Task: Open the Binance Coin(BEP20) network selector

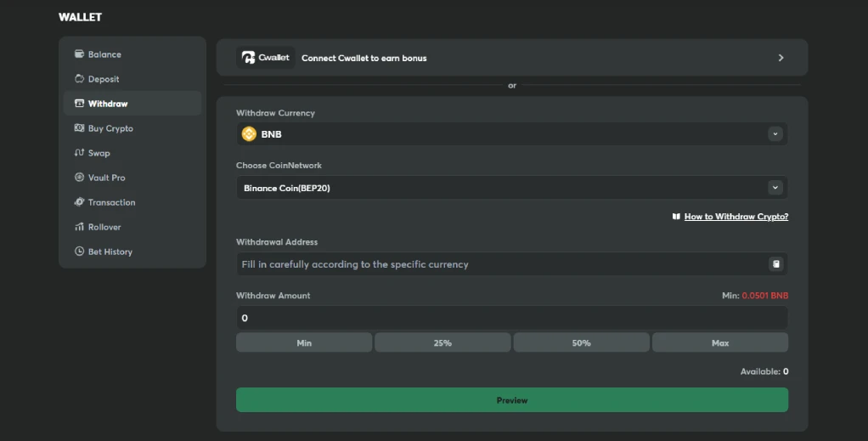Action: point(512,188)
